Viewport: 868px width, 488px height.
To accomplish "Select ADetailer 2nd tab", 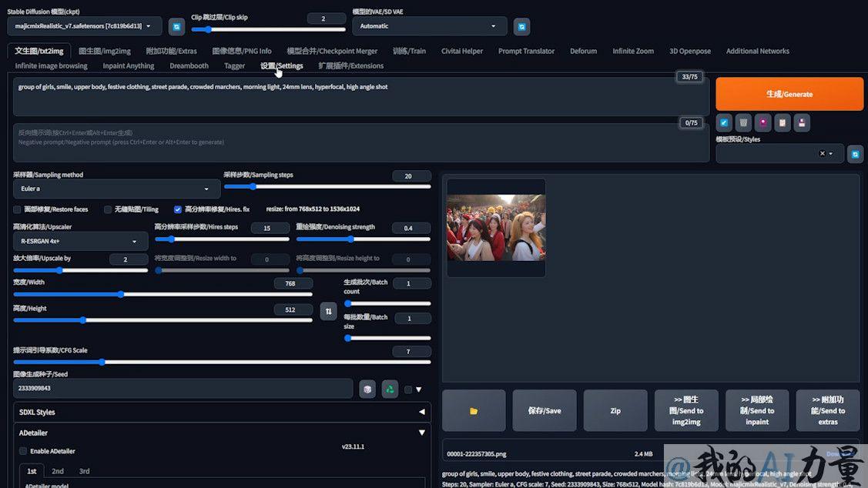I will (58, 471).
